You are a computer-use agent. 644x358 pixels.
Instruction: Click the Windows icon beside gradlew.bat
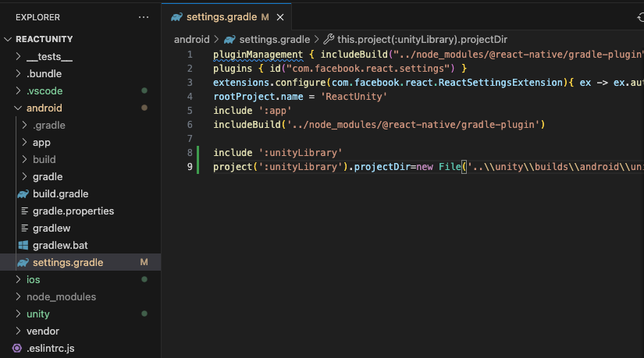tap(23, 246)
